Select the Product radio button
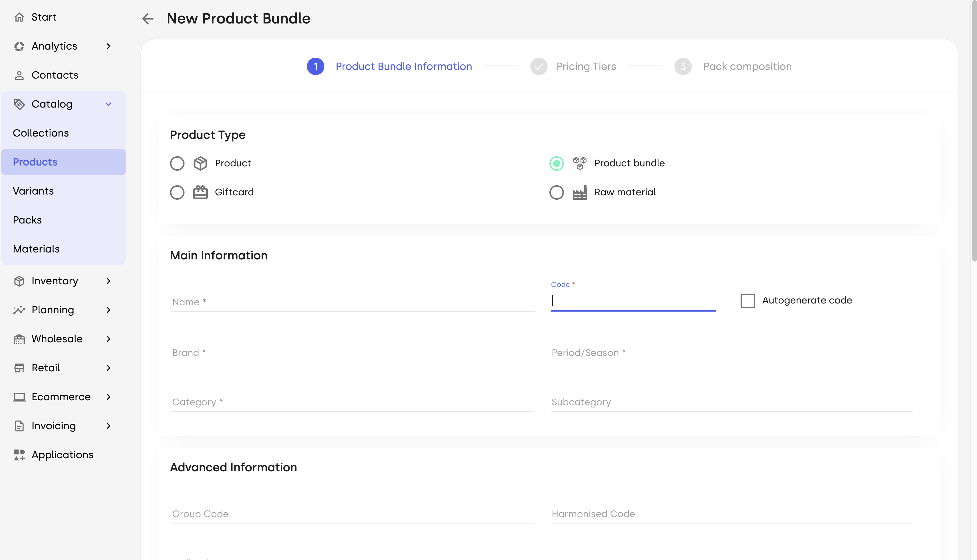Viewport: 977px width, 560px height. 177,163
